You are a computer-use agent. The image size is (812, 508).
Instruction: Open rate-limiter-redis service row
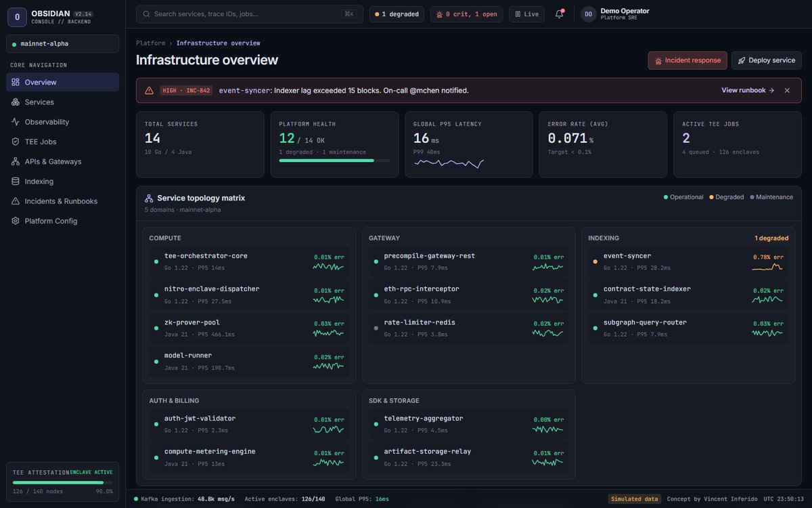click(x=469, y=328)
